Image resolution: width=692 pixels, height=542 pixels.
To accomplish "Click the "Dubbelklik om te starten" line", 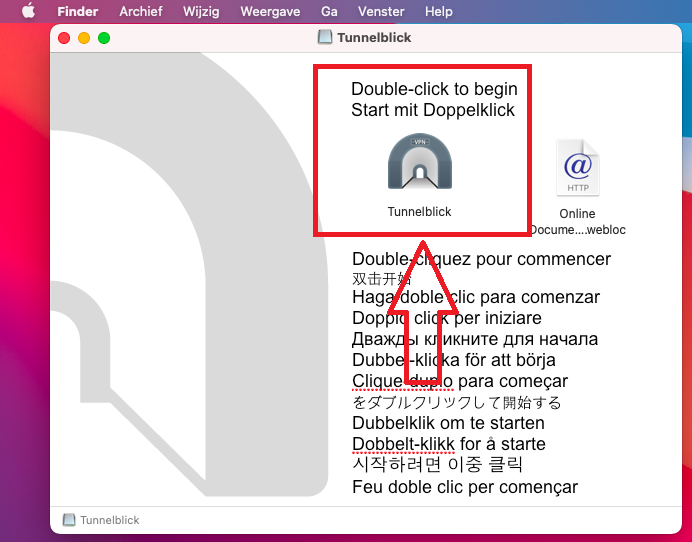I will [x=448, y=423].
